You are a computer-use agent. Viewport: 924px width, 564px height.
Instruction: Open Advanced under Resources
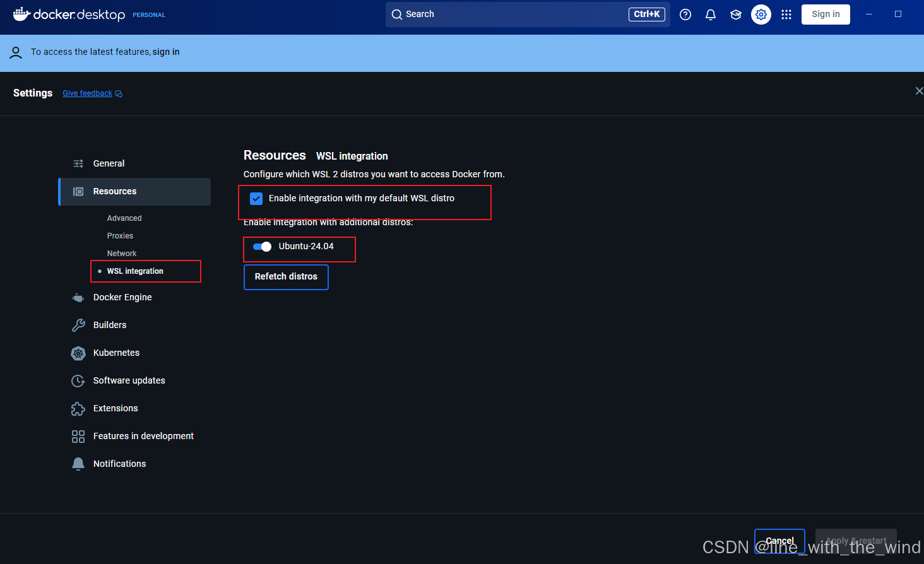coord(124,218)
